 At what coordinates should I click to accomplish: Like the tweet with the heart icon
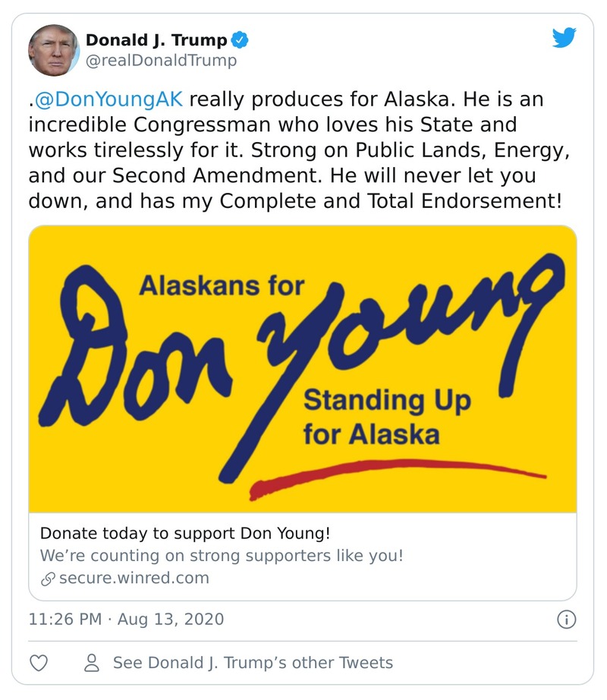pyautogui.click(x=39, y=663)
